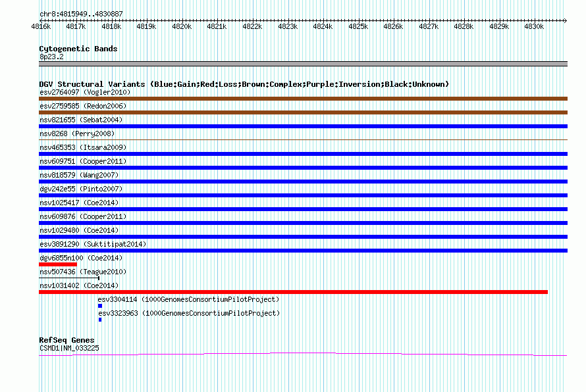Click the thin black nsv507436 variant line

(69, 278)
